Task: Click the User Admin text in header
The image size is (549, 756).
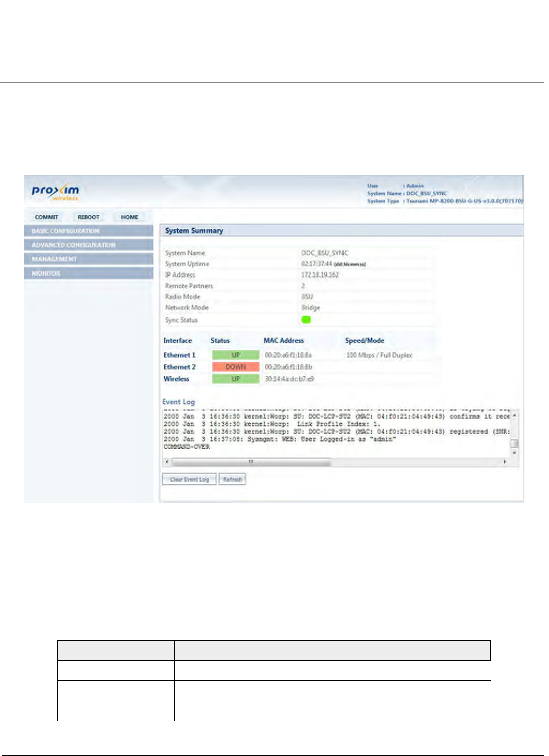Action: point(395,186)
